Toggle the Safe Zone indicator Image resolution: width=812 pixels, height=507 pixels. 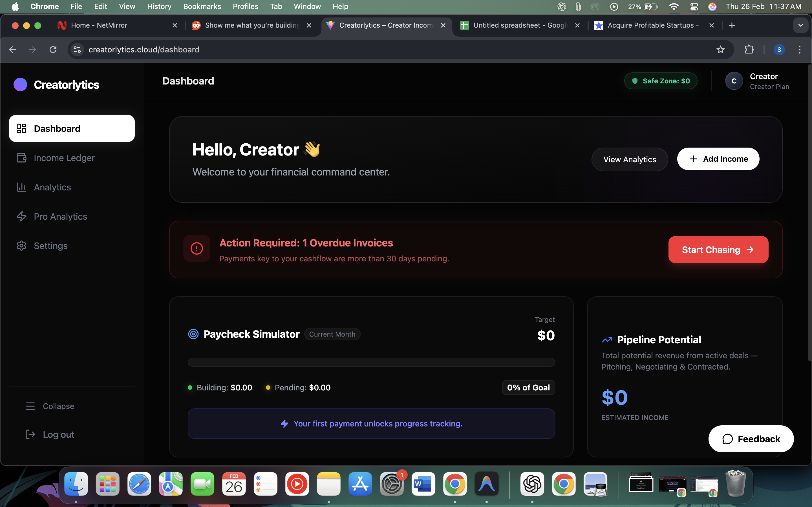point(661,81)
